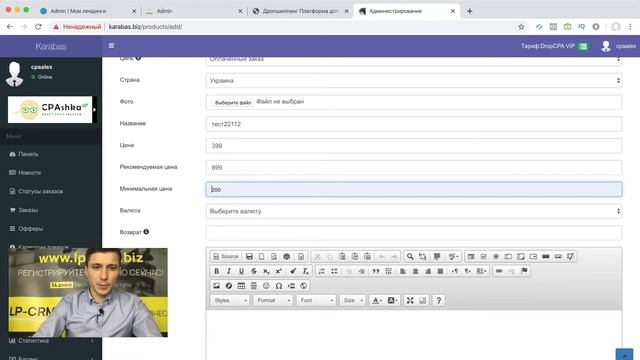Paste from clipboard in the editor
Viewport: 640px width, 360px height.
(x=342, y=256)
